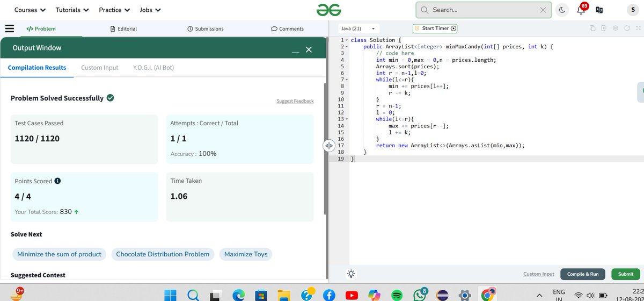Open Minimize the sum of product problem
The height and width of the screenshot is (301, 644).
59,254
